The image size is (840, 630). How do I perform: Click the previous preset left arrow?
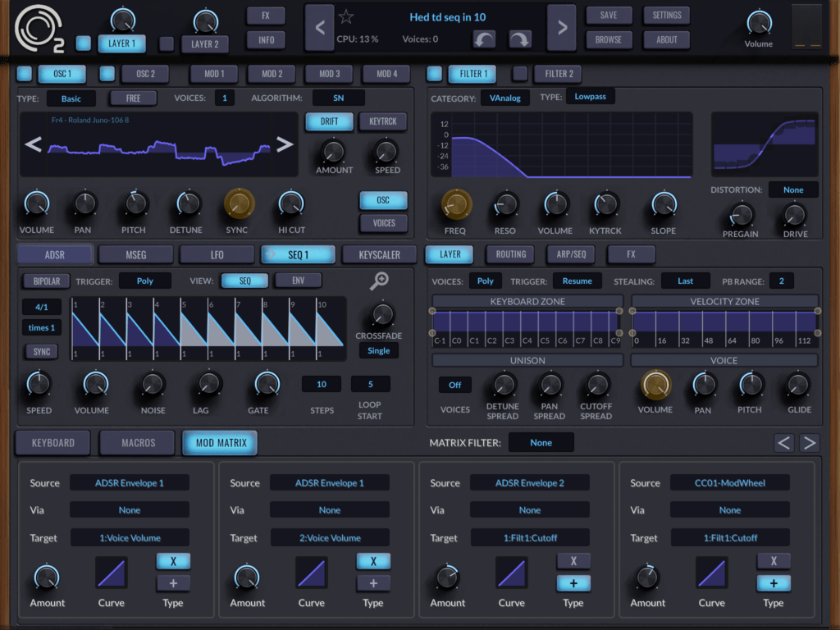click(x=322, y=27)
